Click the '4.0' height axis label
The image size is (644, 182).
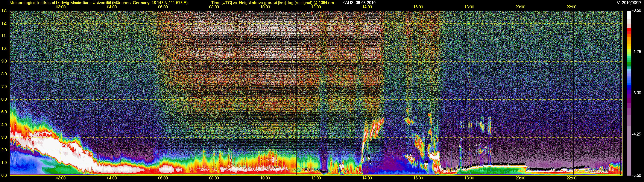pyautogui.click(x=4, y=125)
